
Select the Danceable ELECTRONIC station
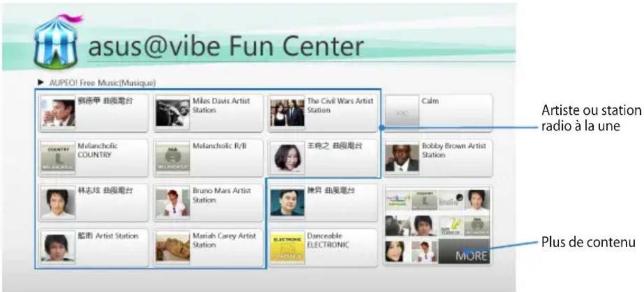click(324, 247)
